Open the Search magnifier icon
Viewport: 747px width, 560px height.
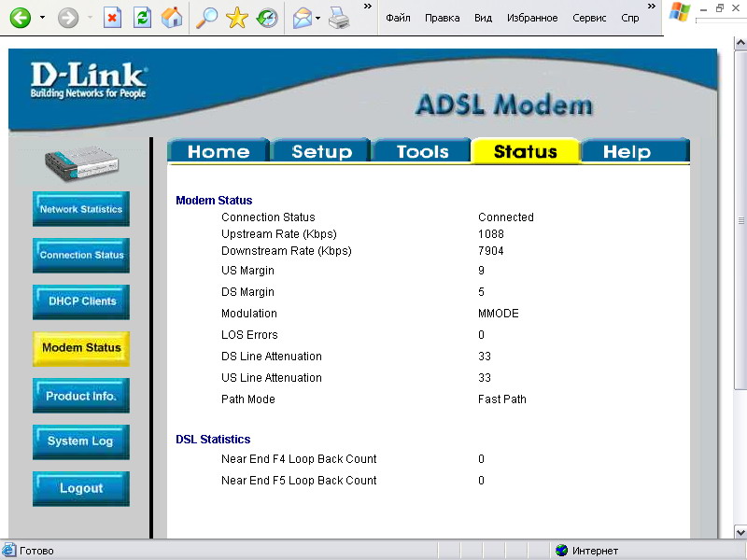(206, 18)
